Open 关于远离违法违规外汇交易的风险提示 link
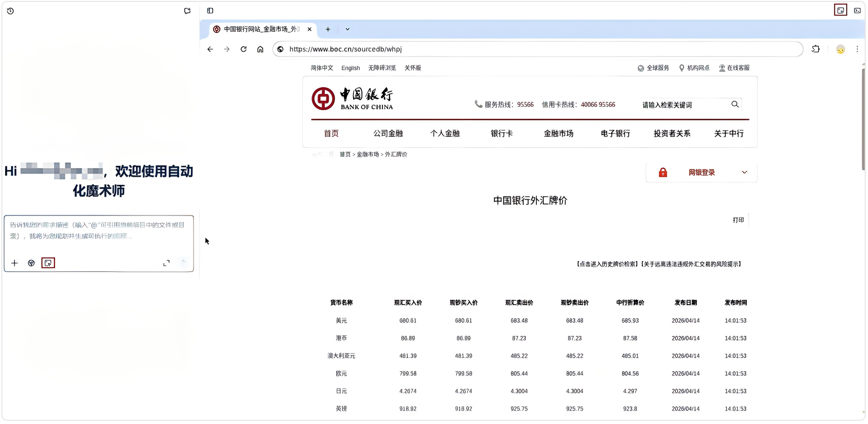Image resolution: width=868 pixels, height=424 pixels. (x=691, y=264)
